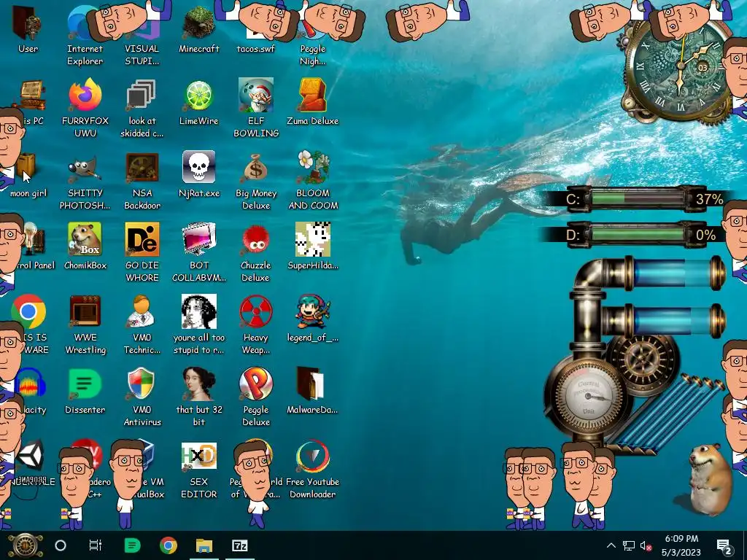Viewport: 747px width, 560px height.
Task: Show hidden system tray icons
Action: pos(611,545)
